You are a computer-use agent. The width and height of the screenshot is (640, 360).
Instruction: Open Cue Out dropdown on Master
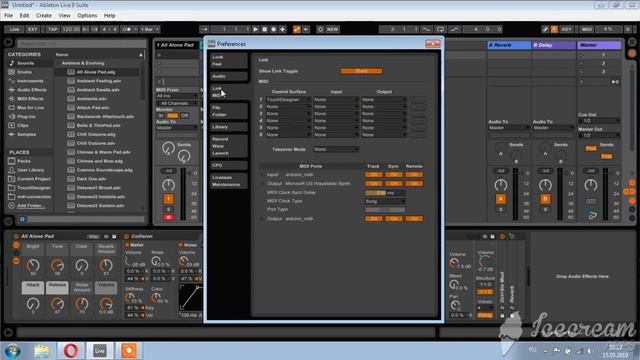pyautogui.click(x=599, y=121)
